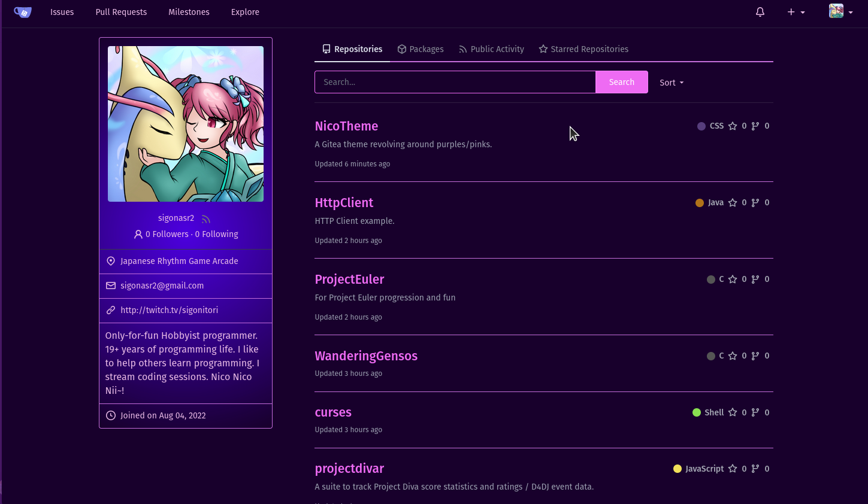The width and height of the screenshot is (868, 504).
Task: View the 0 Followers link
Action: point(167,234)
